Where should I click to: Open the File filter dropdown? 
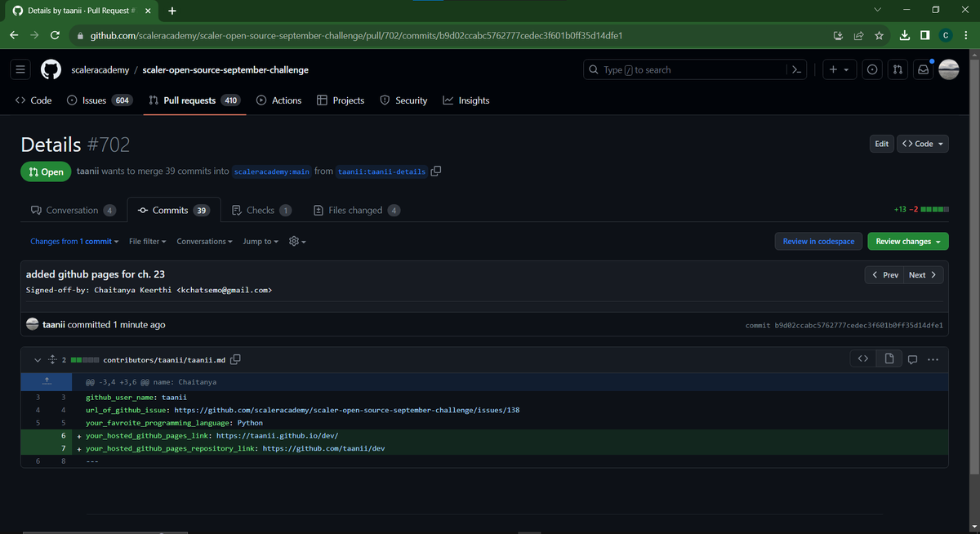148,242
